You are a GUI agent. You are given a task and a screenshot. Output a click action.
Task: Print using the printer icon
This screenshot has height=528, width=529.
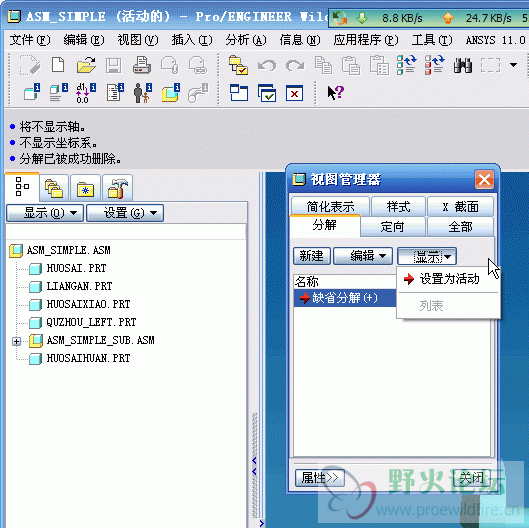pos(142,65)
